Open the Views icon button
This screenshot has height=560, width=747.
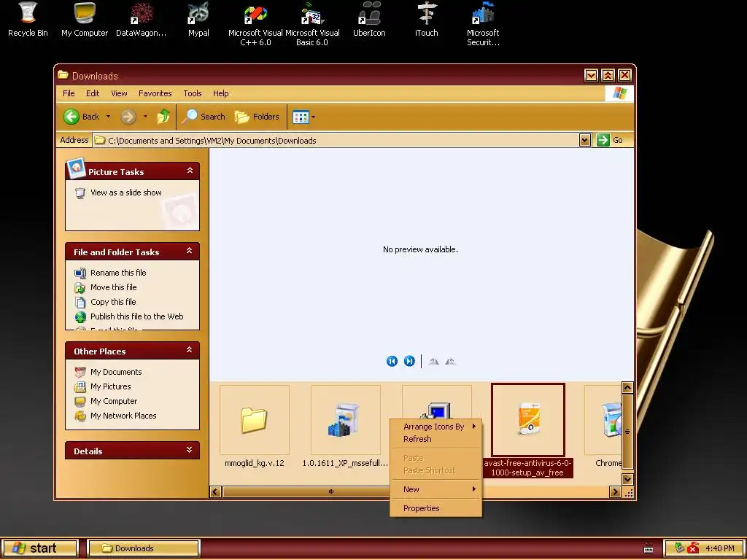[301, 117]
